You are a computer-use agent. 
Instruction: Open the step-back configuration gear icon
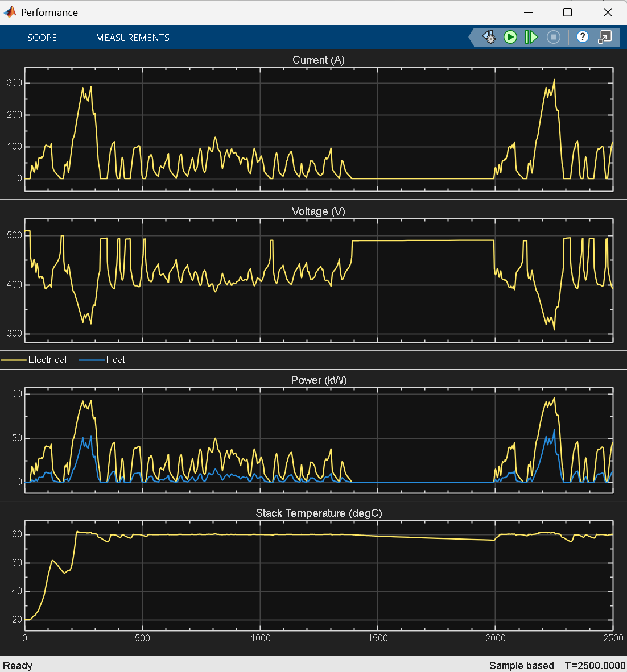489,38
